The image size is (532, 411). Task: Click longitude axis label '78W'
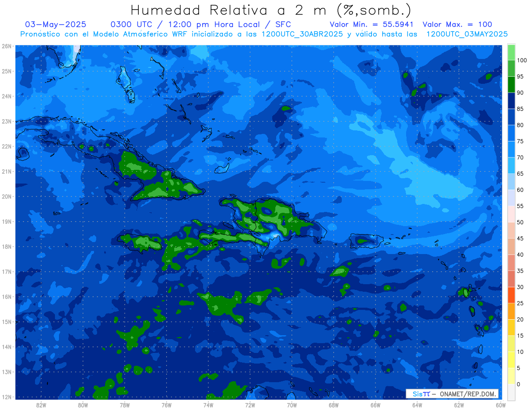click(125, 405)
